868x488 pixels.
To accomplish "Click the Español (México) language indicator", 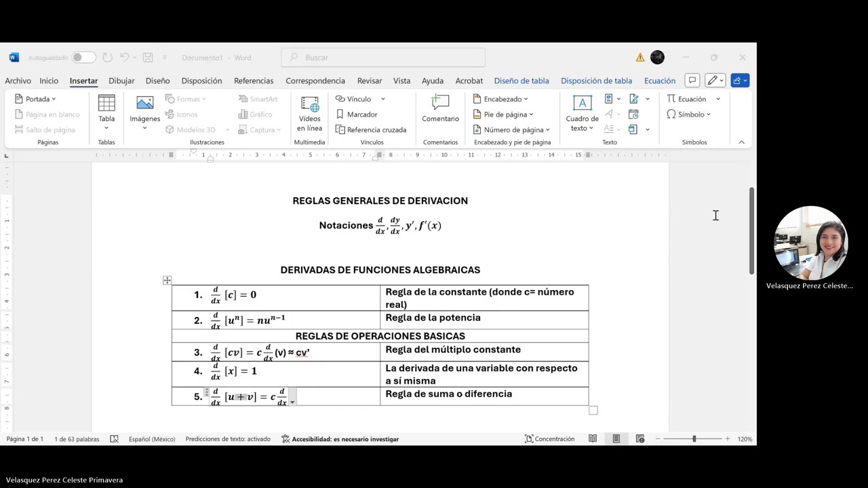I will tap(152, 439).
